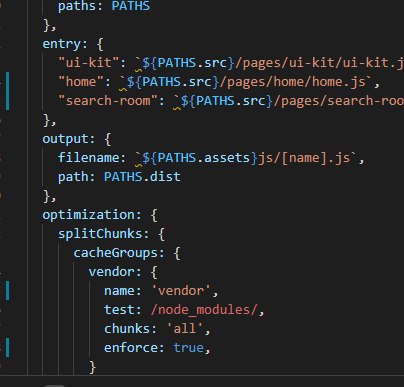Click the "chunks" property key

point(127,329)
